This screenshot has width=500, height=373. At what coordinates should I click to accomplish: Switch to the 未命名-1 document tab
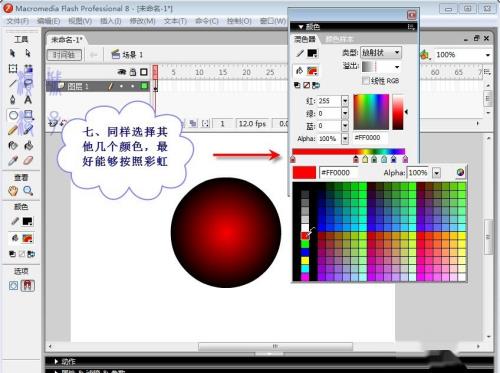click(67, 40)
